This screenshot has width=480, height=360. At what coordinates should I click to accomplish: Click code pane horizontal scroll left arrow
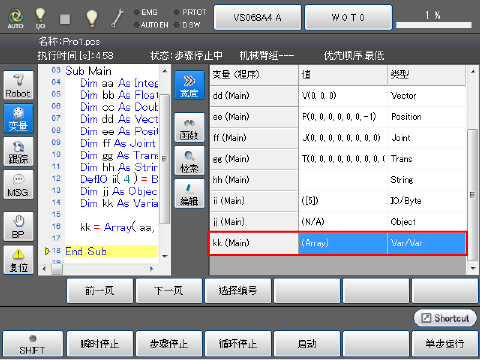tap(44, 268)
